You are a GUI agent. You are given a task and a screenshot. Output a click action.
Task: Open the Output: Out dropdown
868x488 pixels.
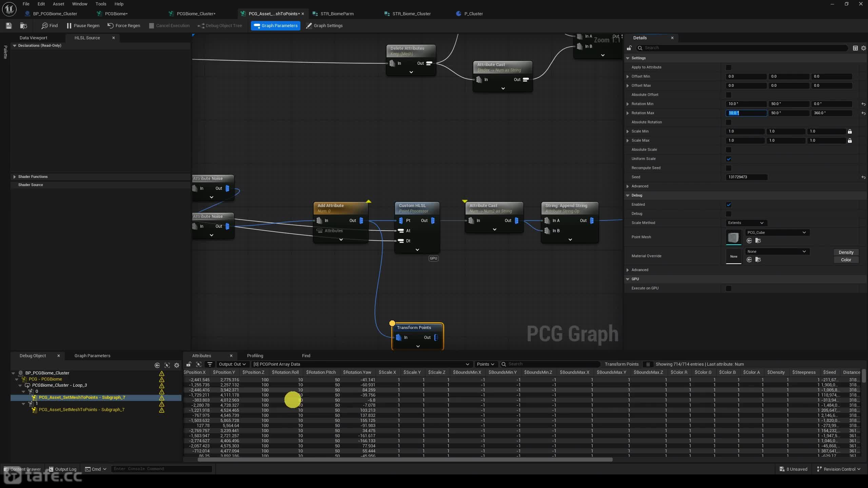(232, 364)
